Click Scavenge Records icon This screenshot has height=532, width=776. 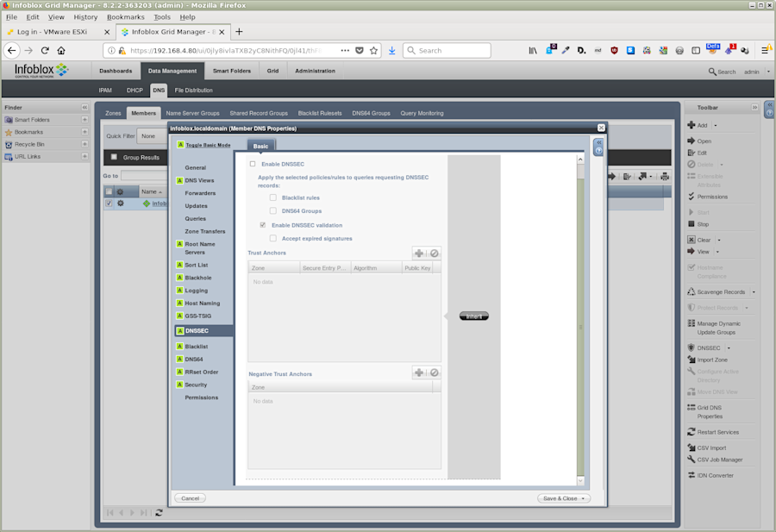pos(692,291)
